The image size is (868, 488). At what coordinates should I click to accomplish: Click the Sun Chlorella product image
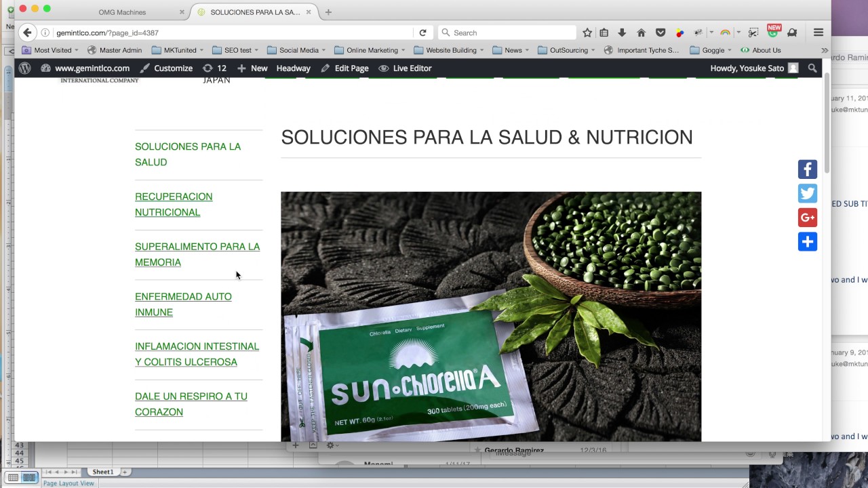coord(491,317)
